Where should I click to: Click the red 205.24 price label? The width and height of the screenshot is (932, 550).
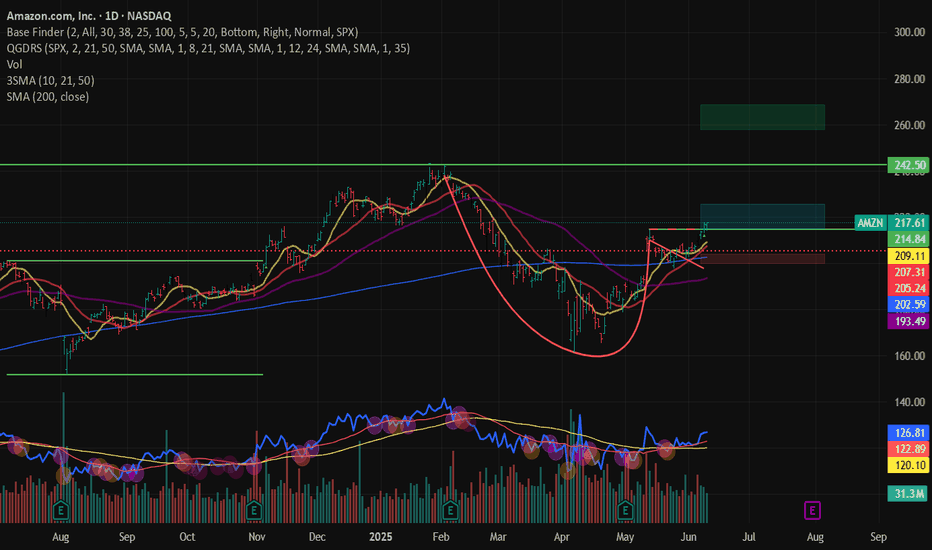tap(908, 288)
